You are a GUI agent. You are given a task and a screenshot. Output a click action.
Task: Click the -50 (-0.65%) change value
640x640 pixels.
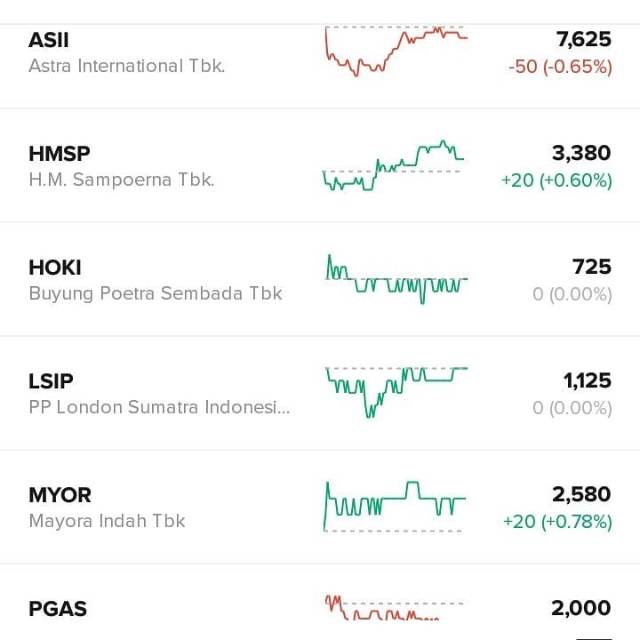(x=559, y=67)
